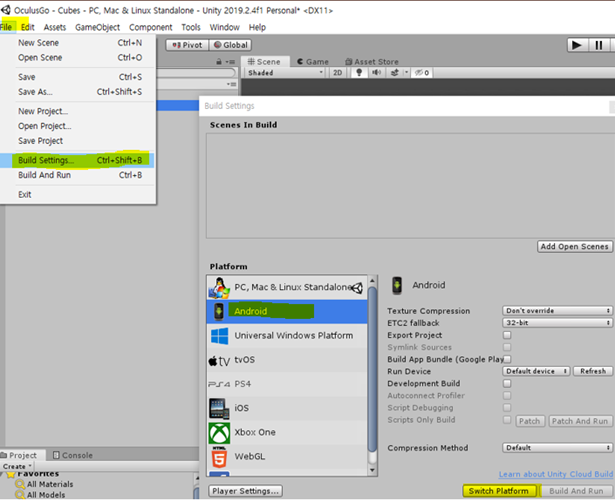The width and height of the screenshot is (615, 501).
Task: Select the iOS platform
Action: pos(287,408)
